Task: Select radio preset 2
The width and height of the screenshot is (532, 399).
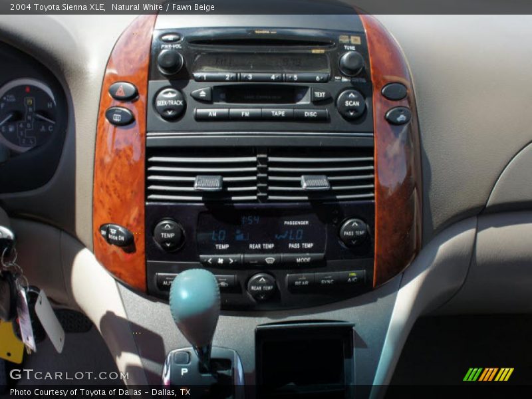Action: tap(227, 77)
